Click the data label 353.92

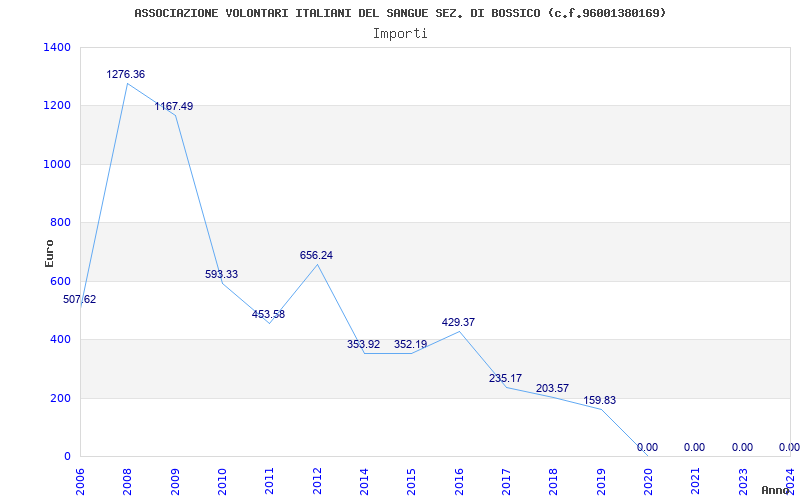pyautogui.click(x=364, y=344)
